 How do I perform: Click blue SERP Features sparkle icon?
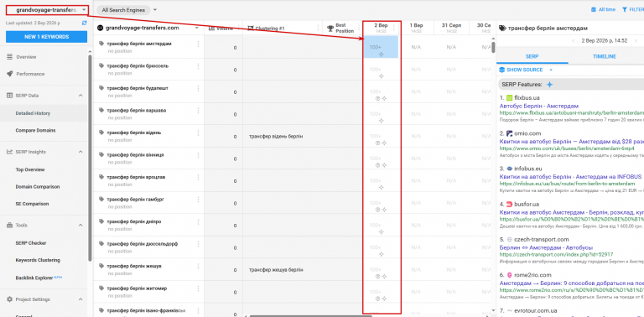tap(549, 84)
